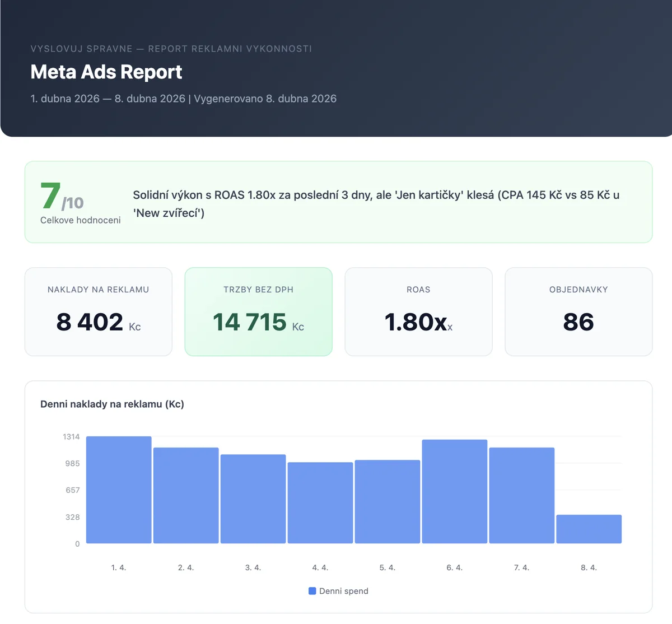Open the highlighted TRZBY BEZ DPH card

tap(258, 311)
